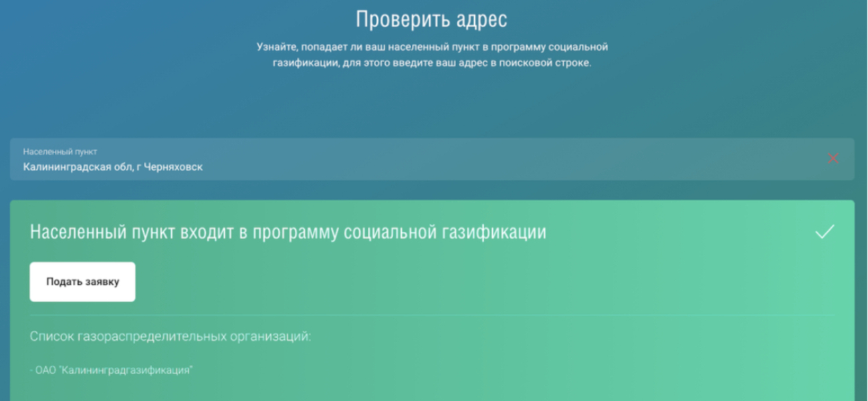Click the description line starting with Узнайте
The image size is (868, 401).
pos(432,47)
